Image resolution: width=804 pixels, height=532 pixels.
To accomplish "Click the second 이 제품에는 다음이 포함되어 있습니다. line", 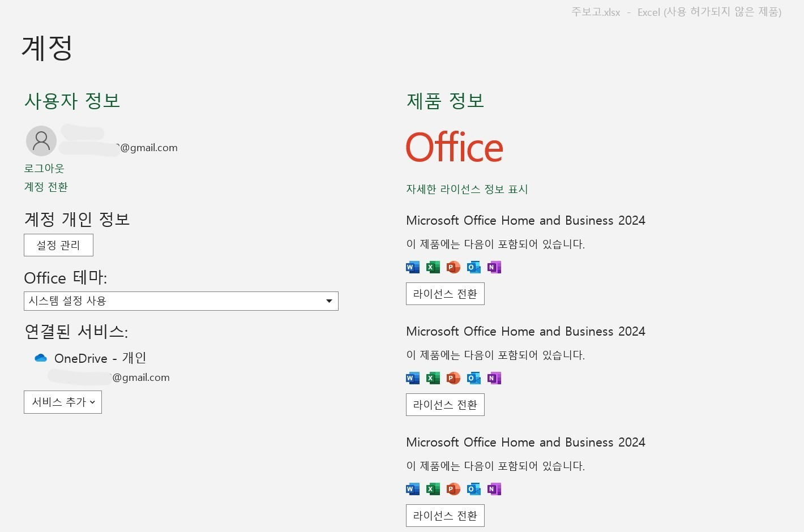I will (x=495, y=355).
